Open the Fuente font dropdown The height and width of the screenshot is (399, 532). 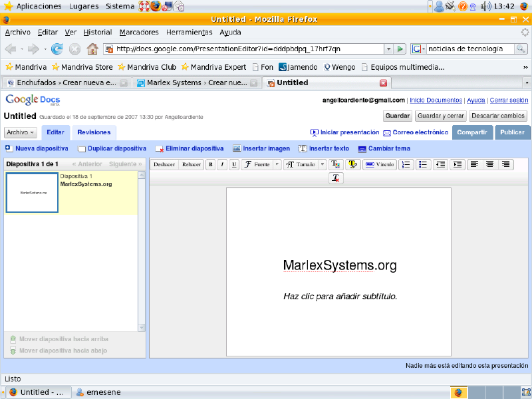click(261, 164)
